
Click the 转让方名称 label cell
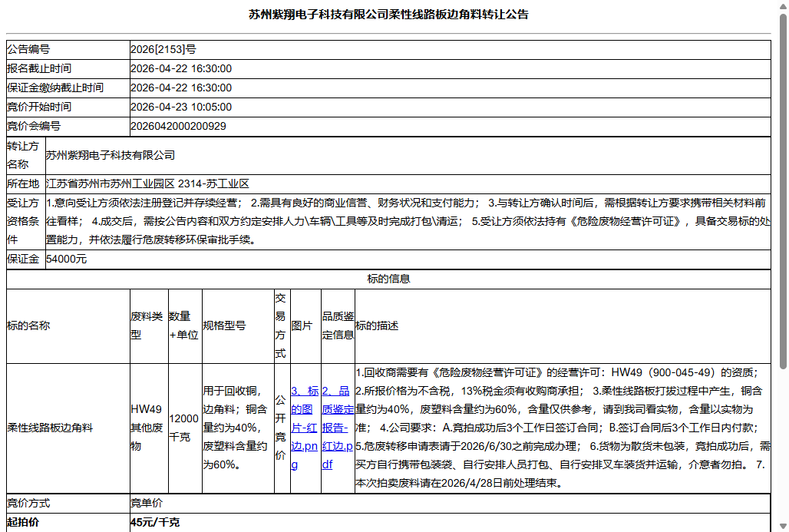25,156
